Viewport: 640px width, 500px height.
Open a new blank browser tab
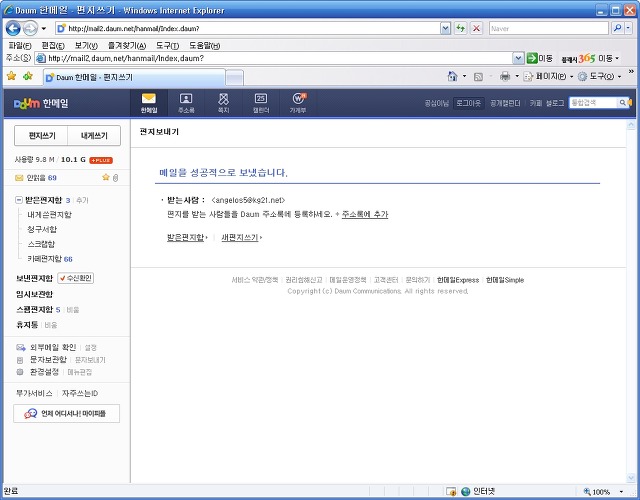[235, 78]
